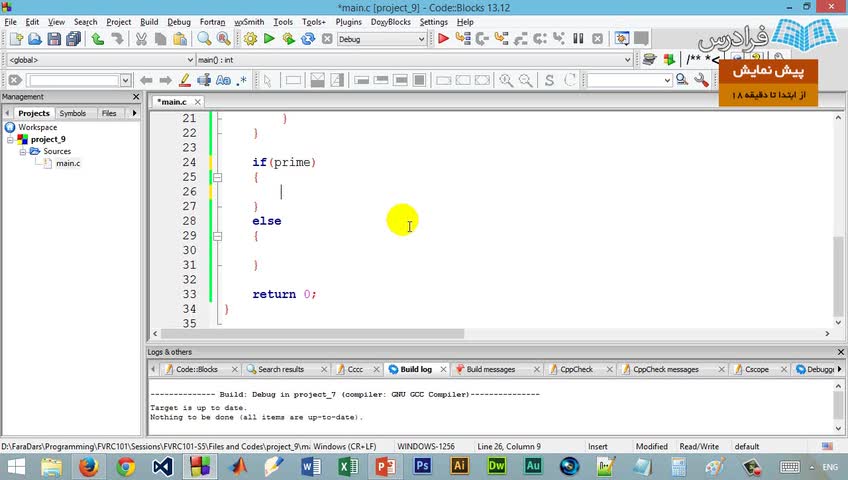The width and height of the screenshot is (848, 480).
Task: Click the Run to cursor debug icon
Action: tap(463, 39)
